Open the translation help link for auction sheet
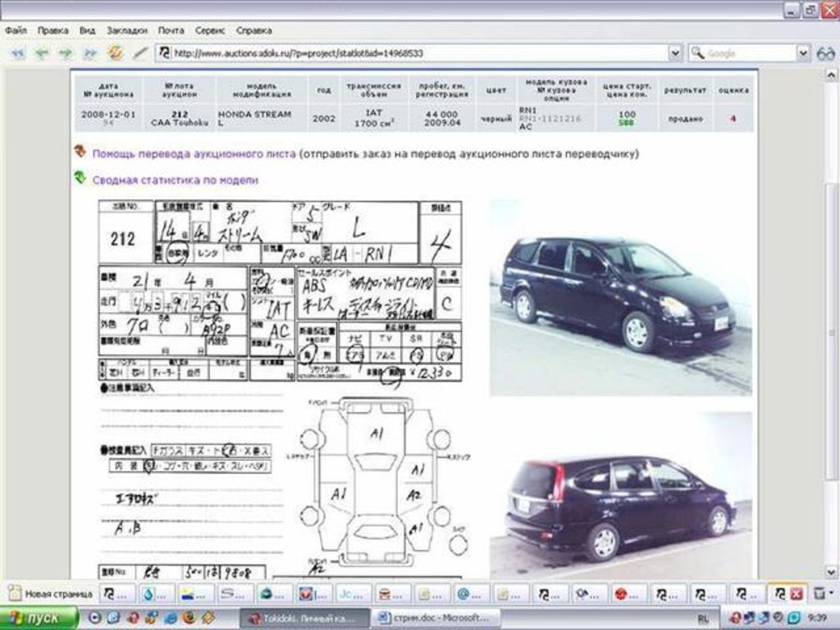 [x=194, y=153]
